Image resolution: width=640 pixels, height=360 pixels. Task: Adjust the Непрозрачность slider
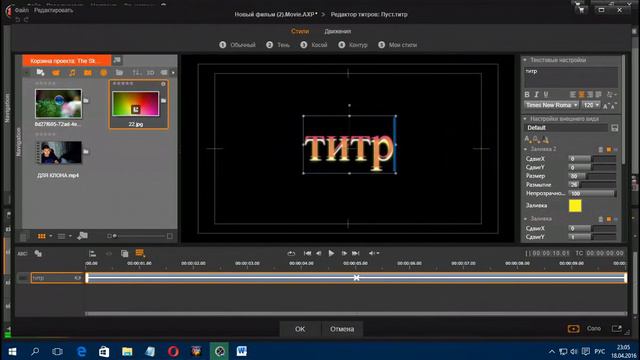tap(592, 193)
